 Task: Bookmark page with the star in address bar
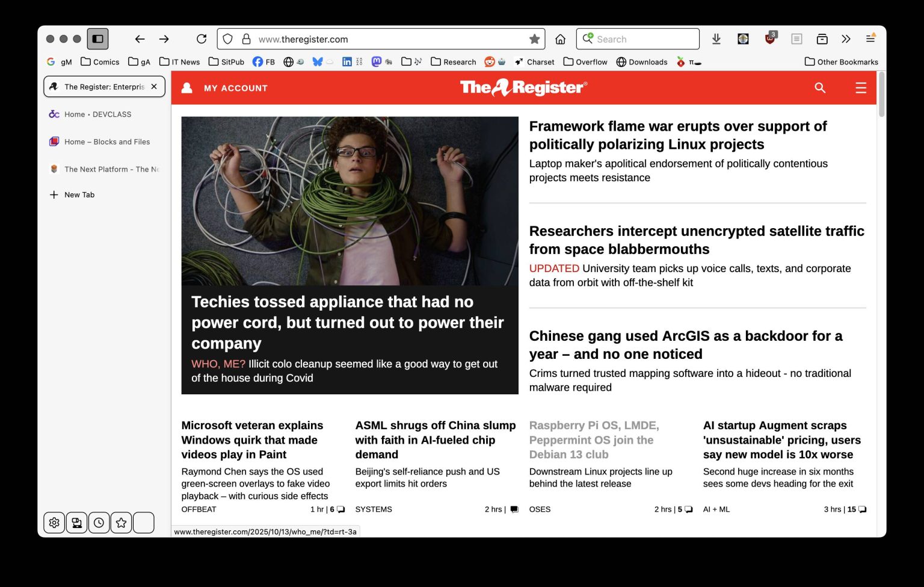point(534,39)
